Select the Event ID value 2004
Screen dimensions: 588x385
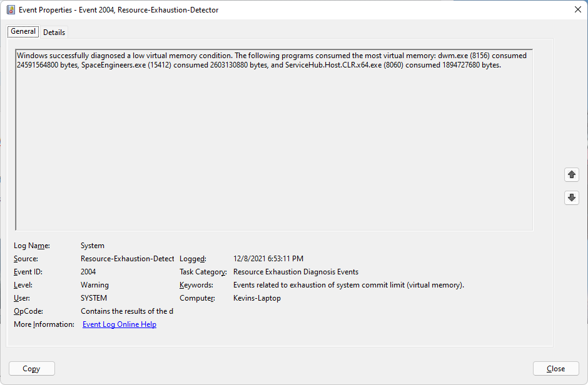coord(88,272)
